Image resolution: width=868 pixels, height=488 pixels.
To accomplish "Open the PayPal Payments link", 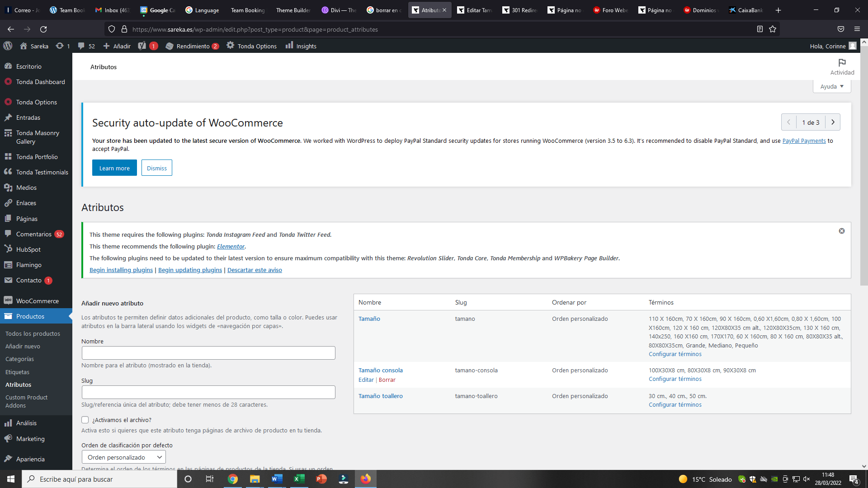I will (x=804, y=141).
